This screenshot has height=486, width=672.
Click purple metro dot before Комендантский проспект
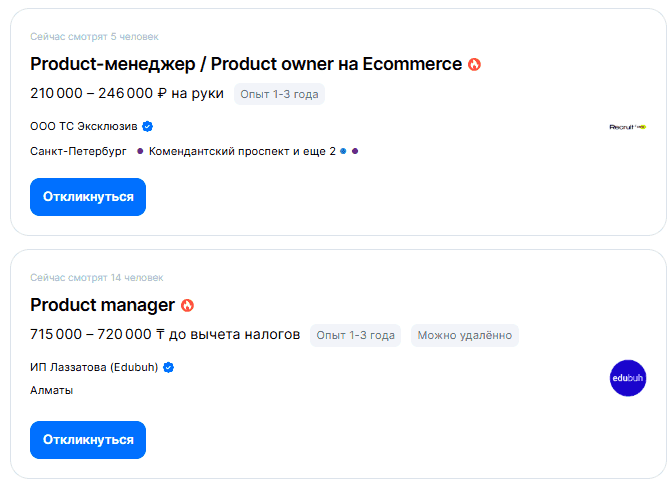[x=140, y=151]
